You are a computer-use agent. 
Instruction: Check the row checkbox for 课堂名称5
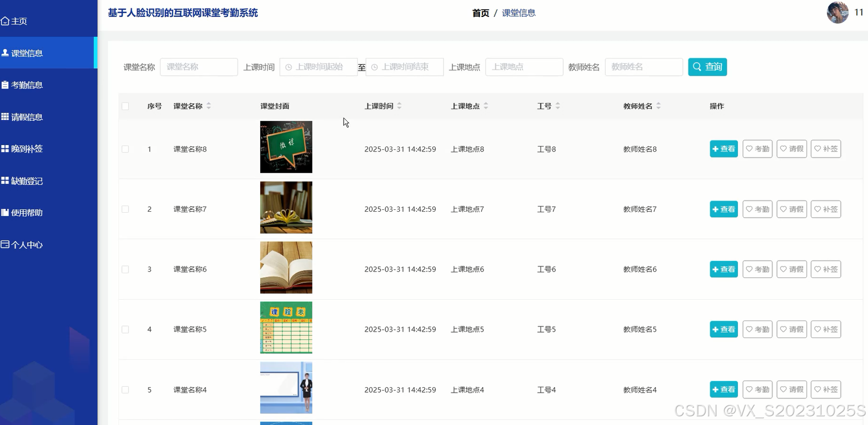125,329
